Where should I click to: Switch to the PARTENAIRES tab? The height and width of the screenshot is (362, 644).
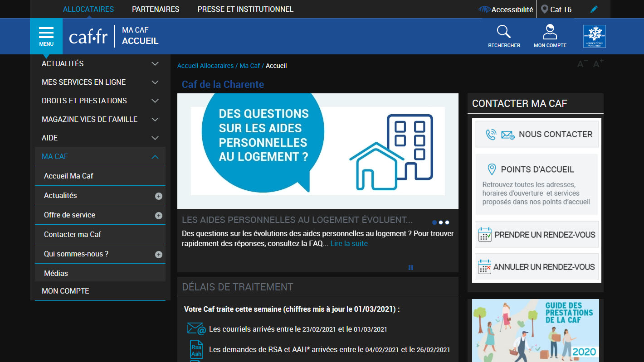(156, 9)
